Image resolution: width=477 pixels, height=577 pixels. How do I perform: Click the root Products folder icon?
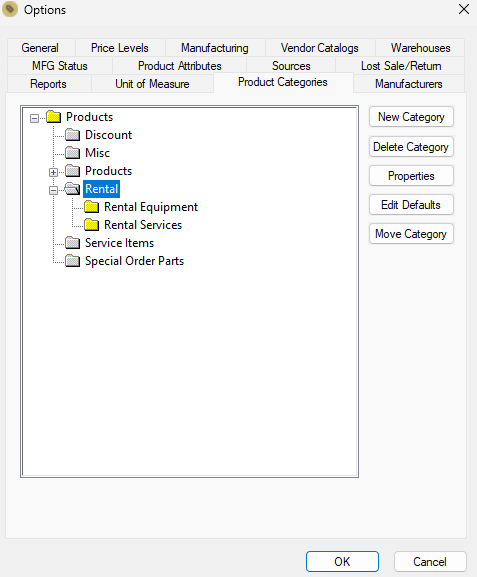pyautogui.click(x=54, y=117)
